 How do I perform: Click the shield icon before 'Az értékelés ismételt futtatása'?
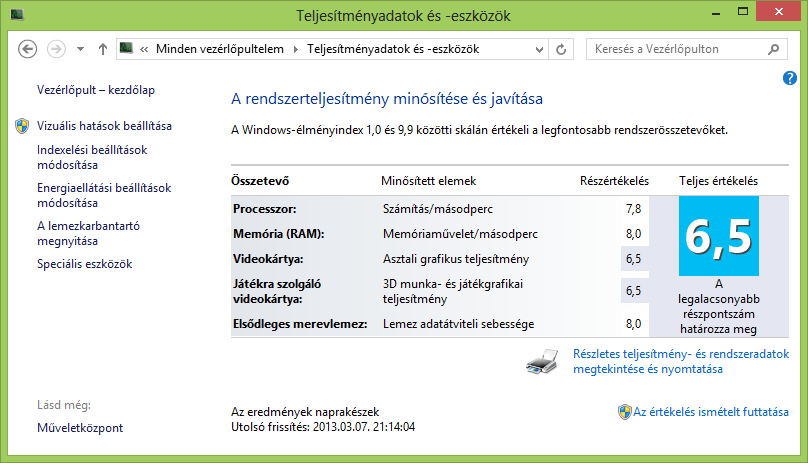tap(625, 412)
